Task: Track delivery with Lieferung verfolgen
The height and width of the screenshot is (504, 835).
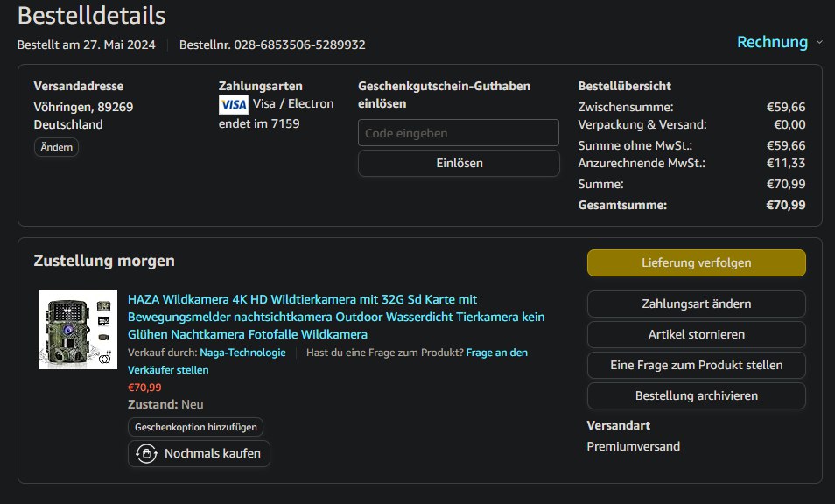Action: pyautogui.click(x=696, y=262)
